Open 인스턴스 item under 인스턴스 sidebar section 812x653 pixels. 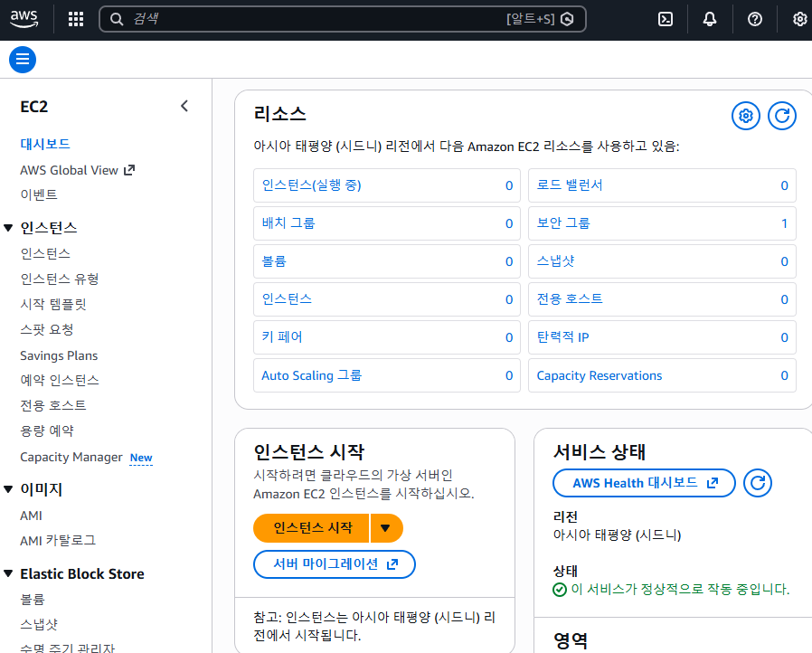click(45, 254)
